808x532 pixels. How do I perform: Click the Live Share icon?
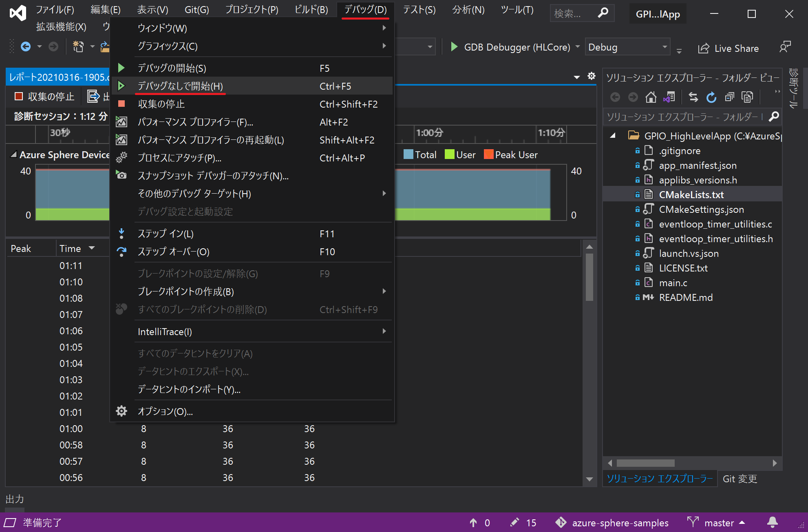[704, 49]
